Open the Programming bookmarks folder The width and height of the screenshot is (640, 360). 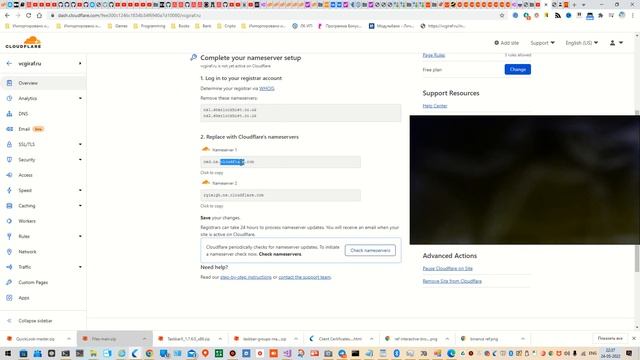click(149, 26)
